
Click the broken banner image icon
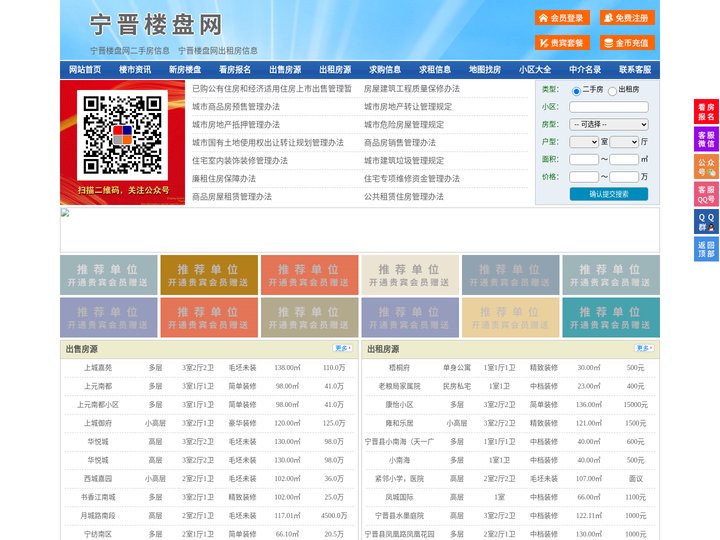point(65,213)
